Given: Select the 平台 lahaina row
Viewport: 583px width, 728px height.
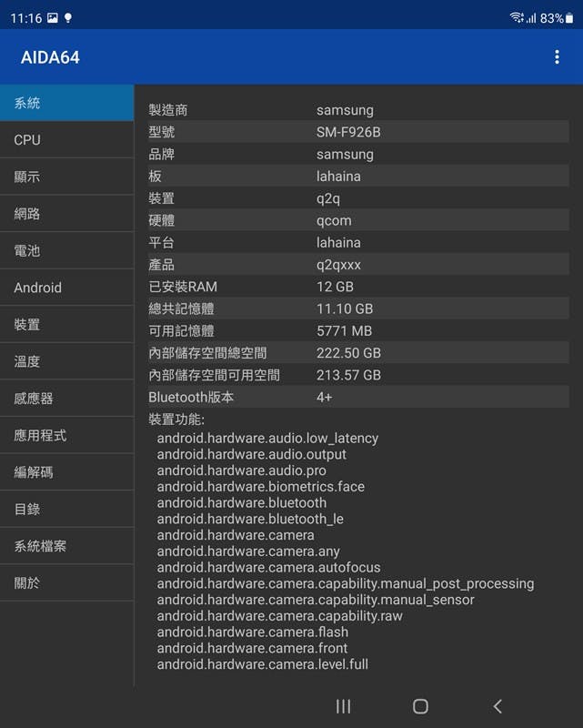Looking at the screenshot, I should point(358,242).
